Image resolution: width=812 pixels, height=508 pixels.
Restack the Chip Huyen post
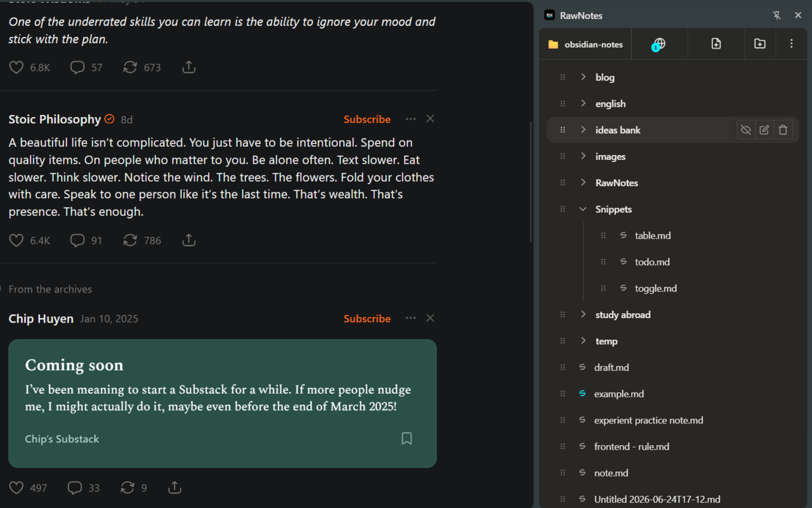(x=128, y=488)
